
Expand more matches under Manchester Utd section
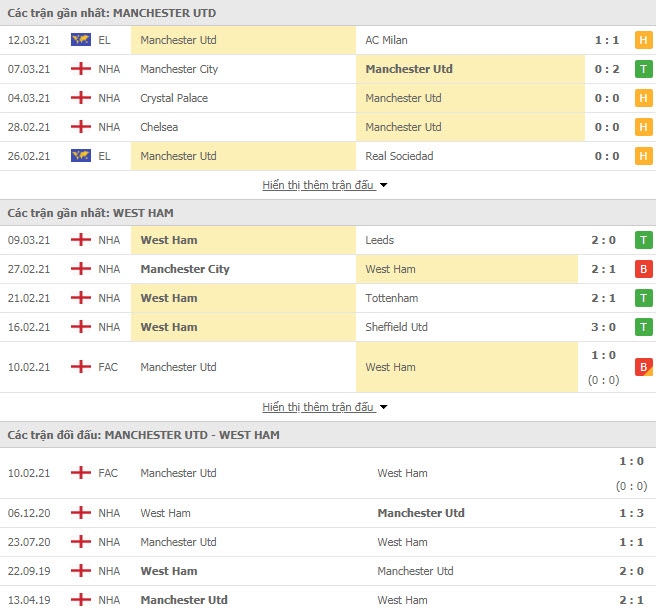(x=318, y=185)
